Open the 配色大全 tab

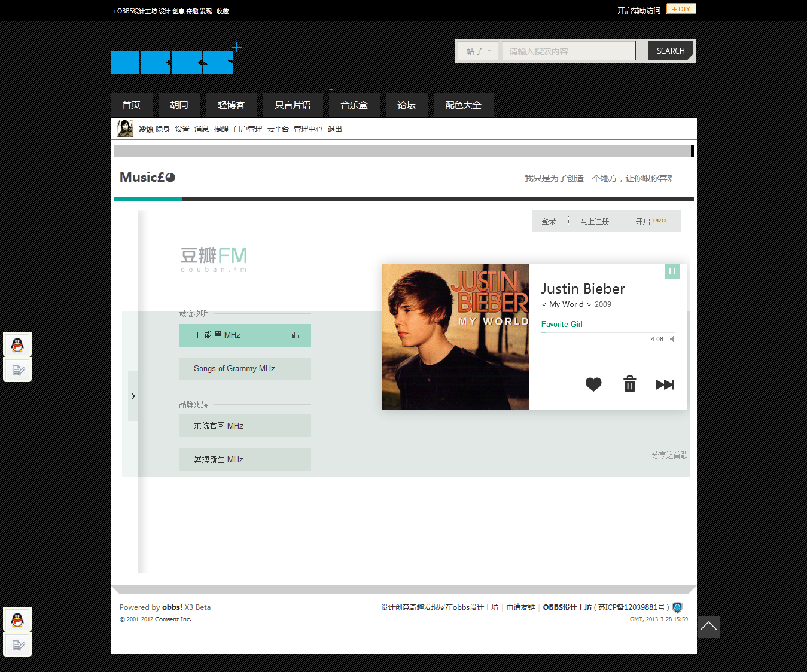click(464, 105)
